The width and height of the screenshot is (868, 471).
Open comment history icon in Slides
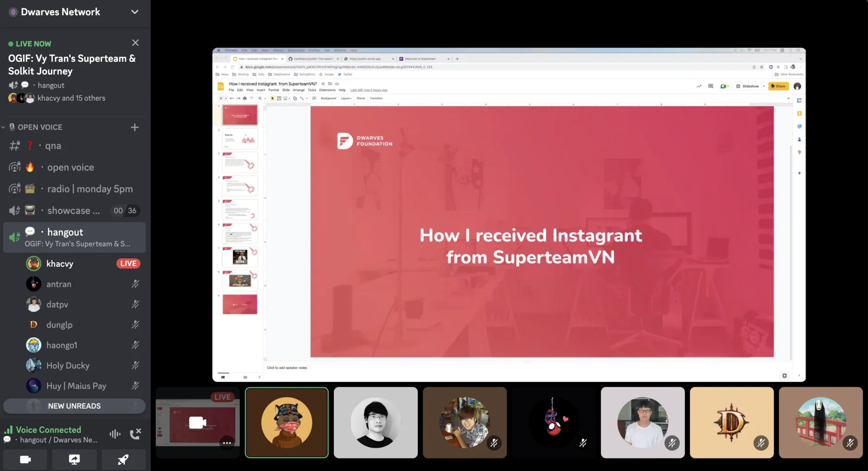(711, 86)
